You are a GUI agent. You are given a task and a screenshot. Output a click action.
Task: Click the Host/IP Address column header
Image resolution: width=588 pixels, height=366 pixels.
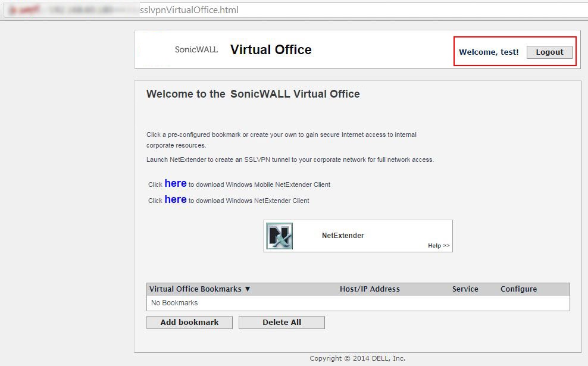tap(370, 289)
